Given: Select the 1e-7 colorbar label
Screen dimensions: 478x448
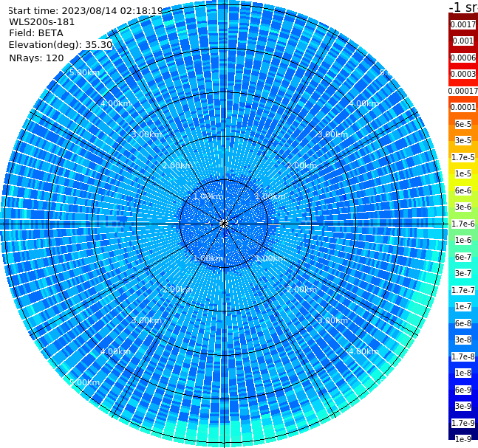Looking at the screenshot, I should [463, 306].
